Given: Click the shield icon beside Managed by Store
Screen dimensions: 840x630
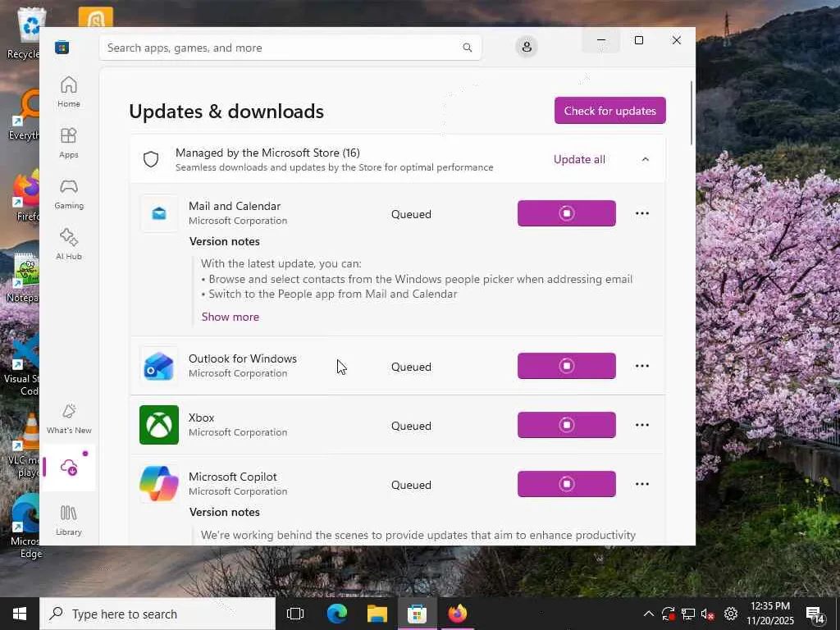Looking at the screenshot, I should 151,159.
